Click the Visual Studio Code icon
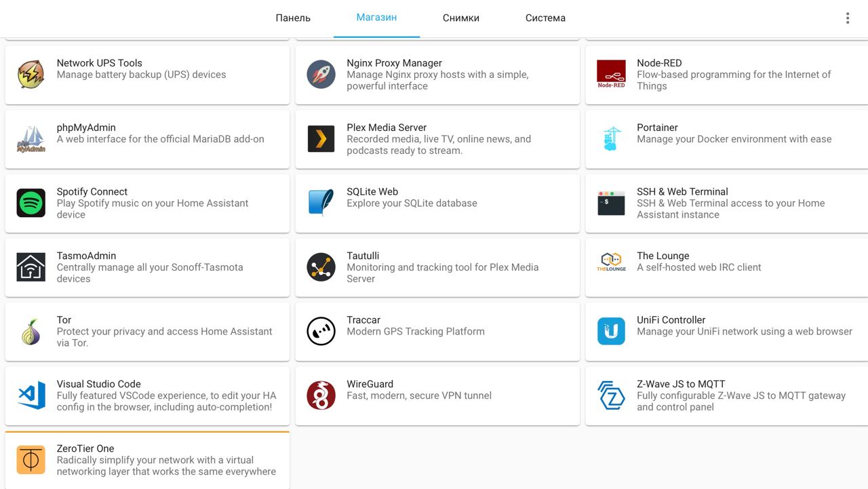 31,395
